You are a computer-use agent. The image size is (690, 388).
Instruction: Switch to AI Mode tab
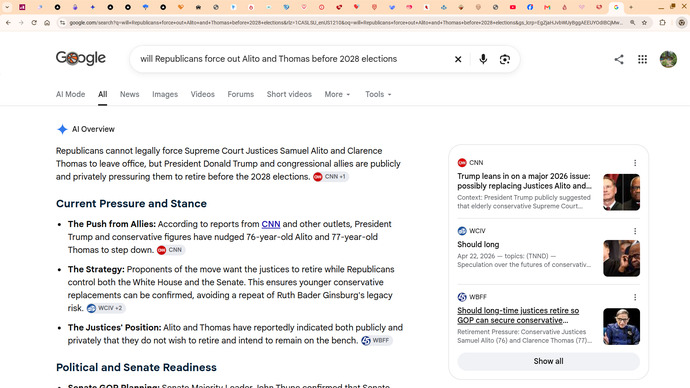pyautogui.click(x=70, y=94)
